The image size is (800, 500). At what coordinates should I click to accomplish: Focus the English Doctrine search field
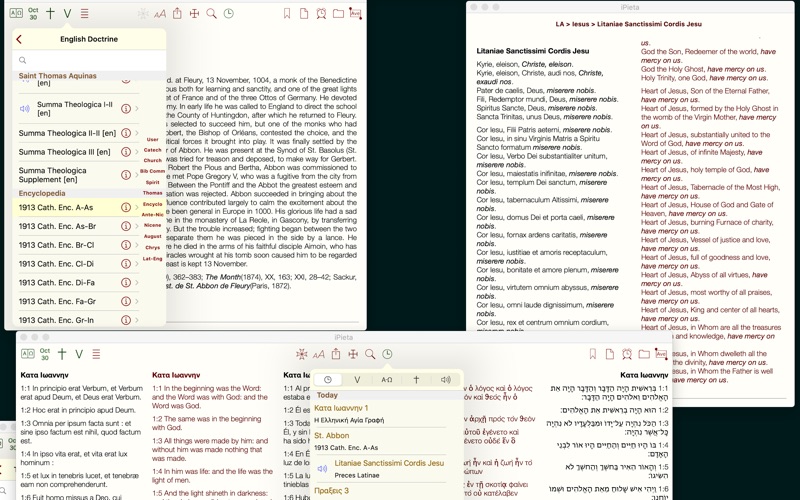pos(89,60)
